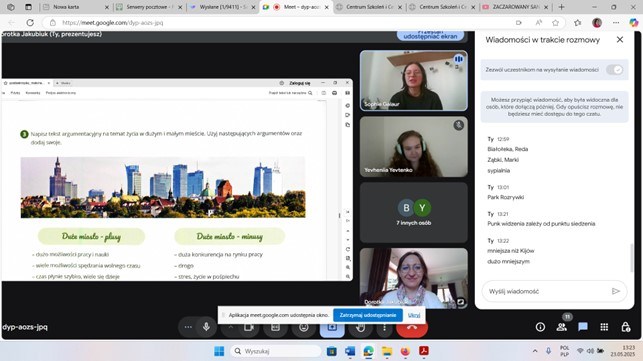Viewport: 643px width, 361px height.
Task: Toggle the chat messages panel icon
Action: point(583,327)
